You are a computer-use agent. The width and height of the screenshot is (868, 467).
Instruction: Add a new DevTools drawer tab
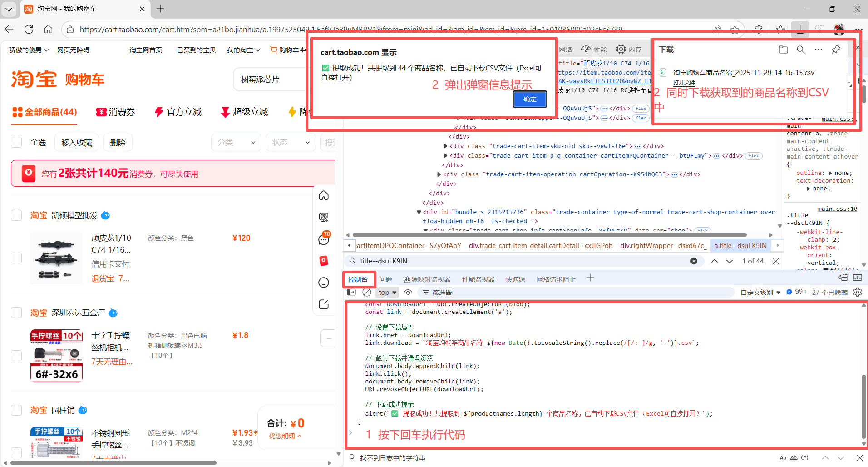pyautogui.click(x=590, y=278)
